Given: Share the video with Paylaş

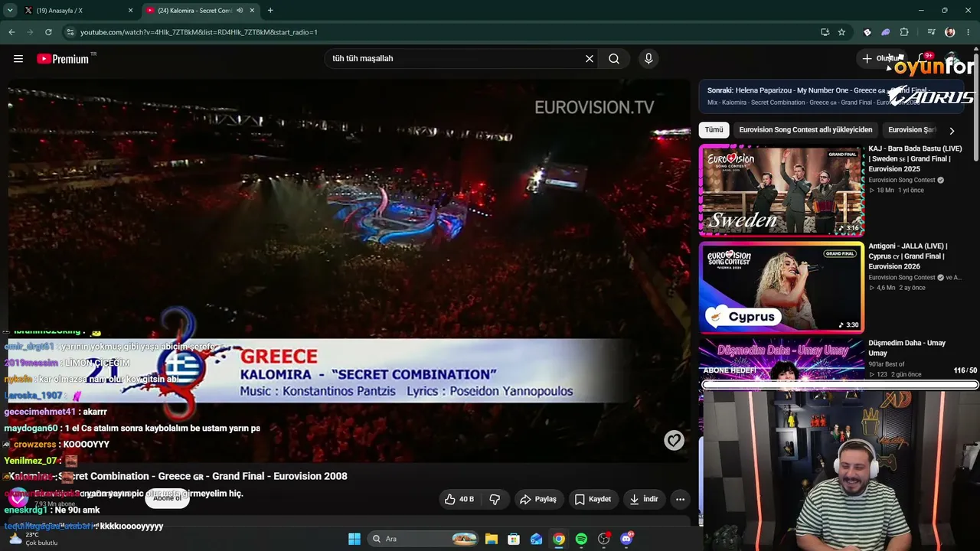Looking at the screenshot, I should click(x=538, y=500).
